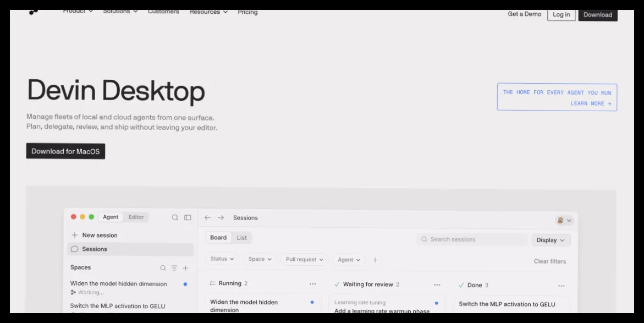Image resolution: width=644 pixels, height=323 pixels.
Task: Click the top-right Download button
Action: click(x=598, y=15)
